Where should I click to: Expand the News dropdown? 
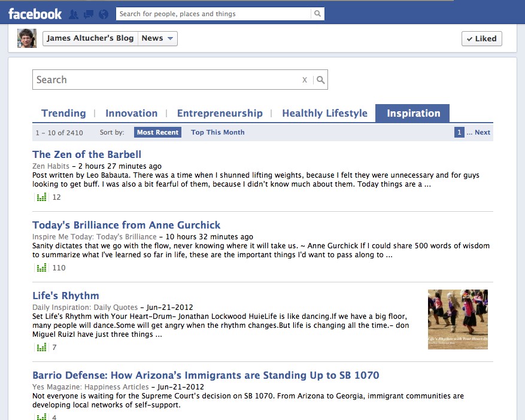(158, 38)
